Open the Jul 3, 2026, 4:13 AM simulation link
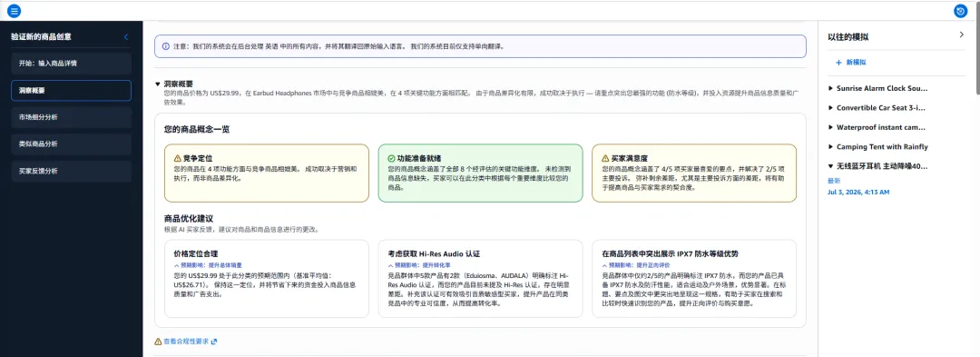This screenshot has height=357, width=980. tap(858, 192)
